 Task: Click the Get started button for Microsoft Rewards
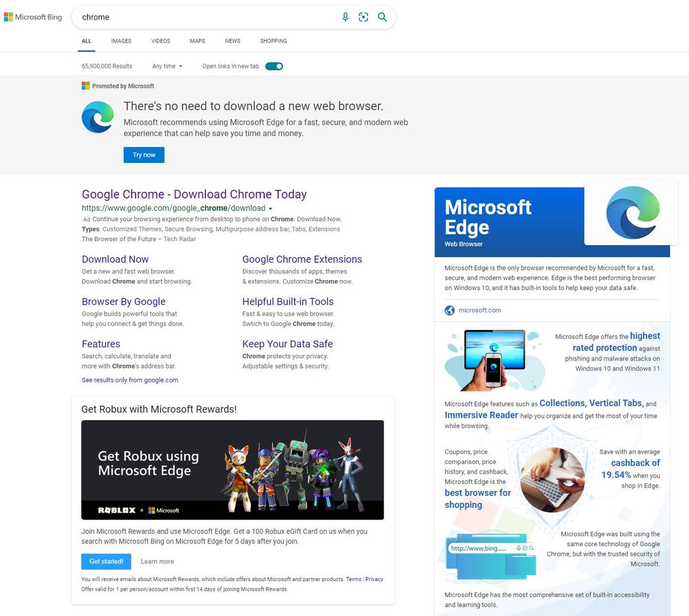pos(106,561)
